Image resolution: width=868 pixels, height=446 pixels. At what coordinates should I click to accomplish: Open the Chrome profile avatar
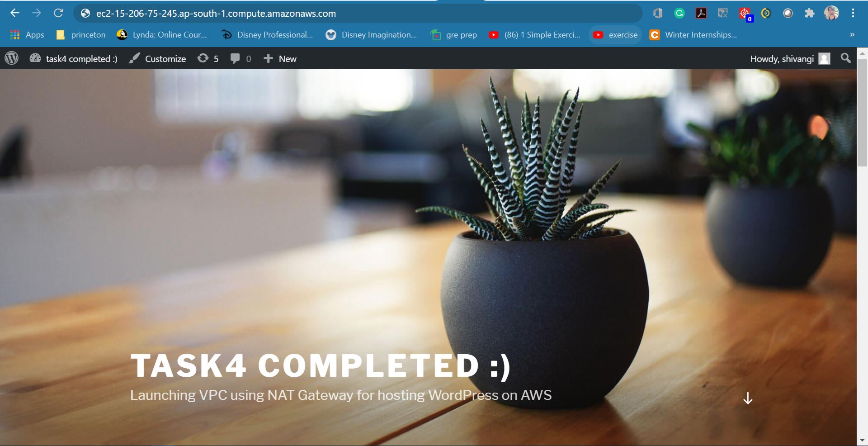click(831, 13)
